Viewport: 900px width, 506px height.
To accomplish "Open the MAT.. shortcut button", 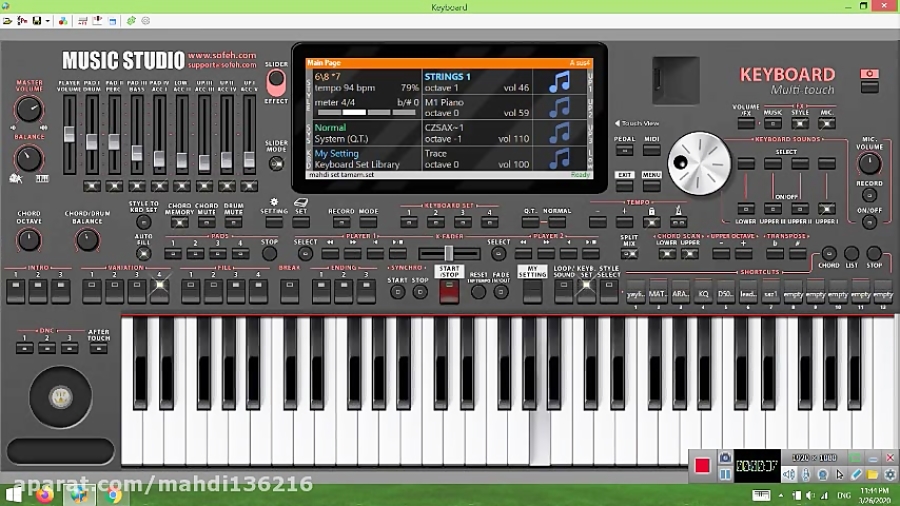I will tap(657, 293).
